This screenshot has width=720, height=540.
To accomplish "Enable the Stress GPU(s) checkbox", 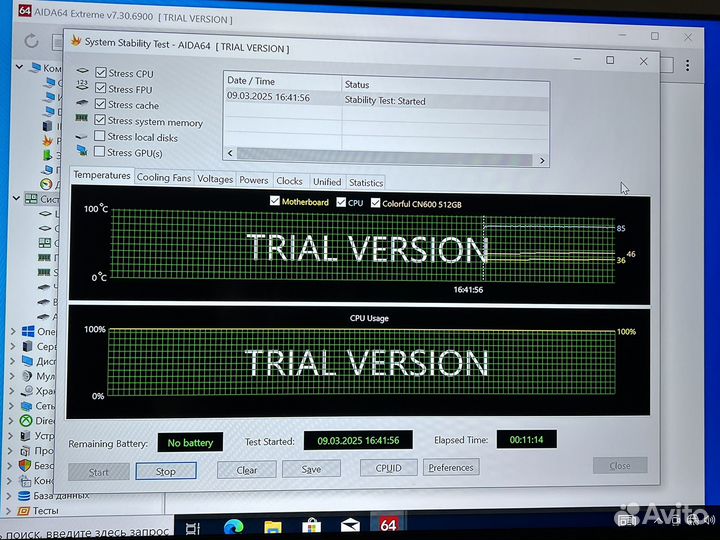I will coord(99,152).
